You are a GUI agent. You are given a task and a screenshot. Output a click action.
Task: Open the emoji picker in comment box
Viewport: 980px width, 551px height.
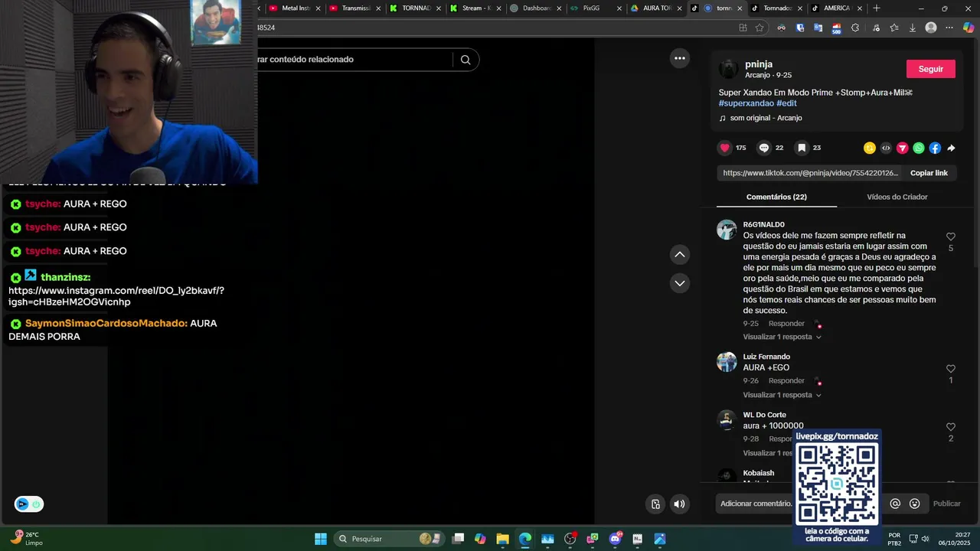click(915, 504)
